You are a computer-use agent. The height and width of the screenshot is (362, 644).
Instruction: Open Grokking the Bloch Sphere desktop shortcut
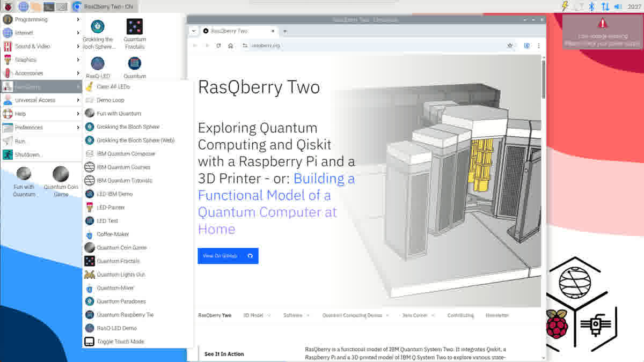tap(98, 34)
